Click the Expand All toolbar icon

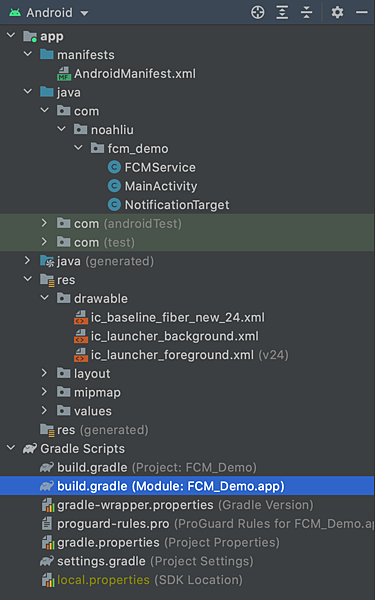point(282,13)
